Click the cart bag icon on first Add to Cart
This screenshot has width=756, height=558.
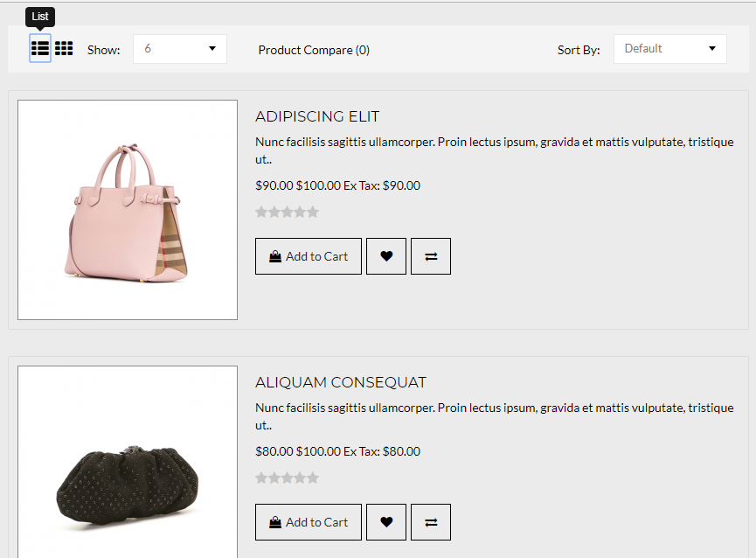click(275, 256)
